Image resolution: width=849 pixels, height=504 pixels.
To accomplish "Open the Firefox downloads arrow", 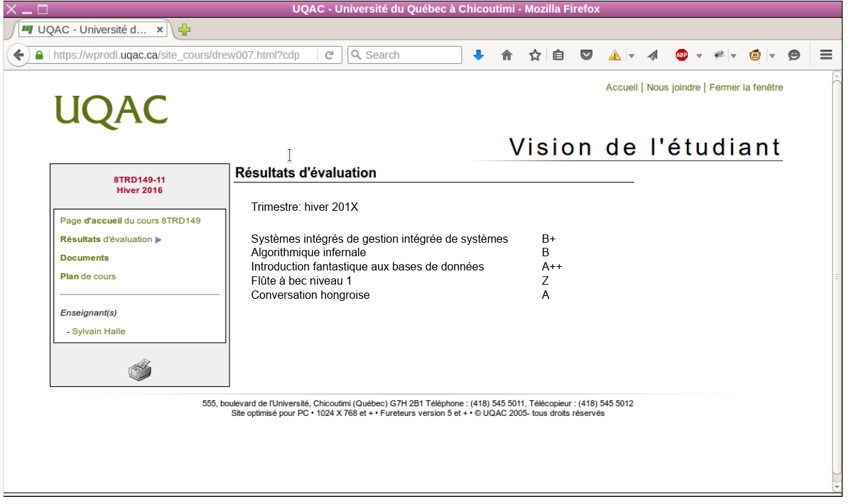I will point(478,55).
